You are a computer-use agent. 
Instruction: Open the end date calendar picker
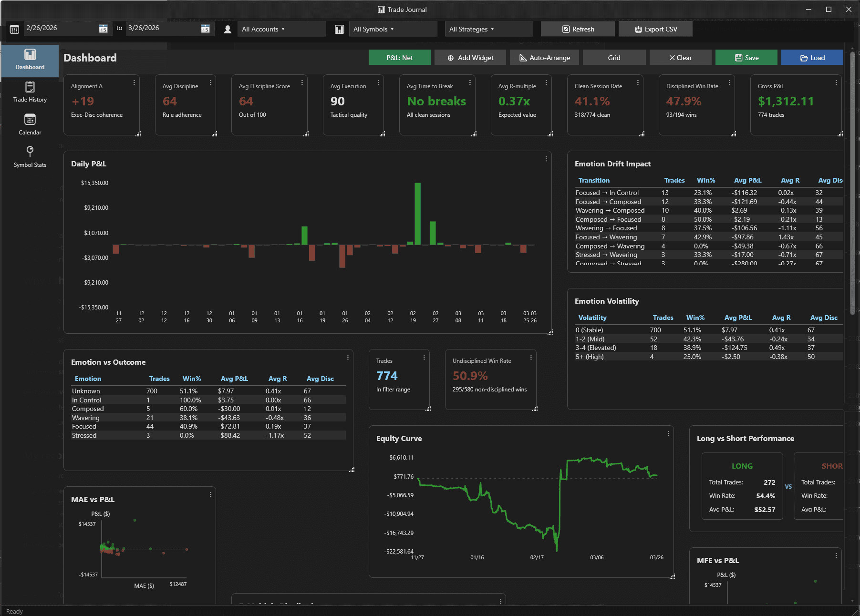[x=205, y=29]
